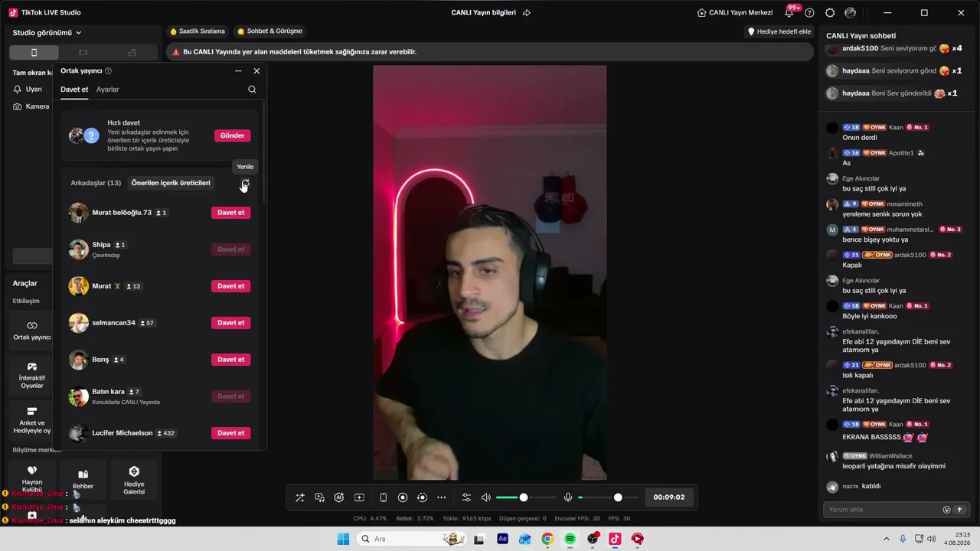Click the 00:09:02 live timer
Viewport: 980px width, 551px height.
(668, 497)
